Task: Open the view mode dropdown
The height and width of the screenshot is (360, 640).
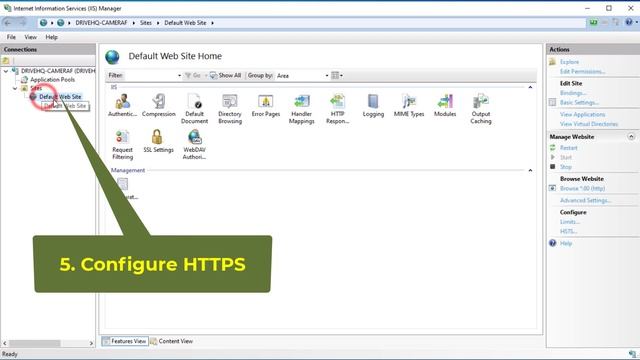Action: (x=337, y=76)
